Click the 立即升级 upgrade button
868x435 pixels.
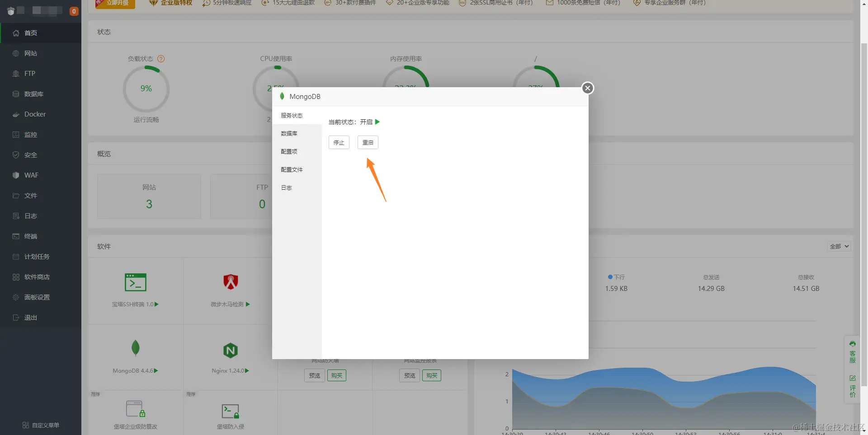point(115,4)
